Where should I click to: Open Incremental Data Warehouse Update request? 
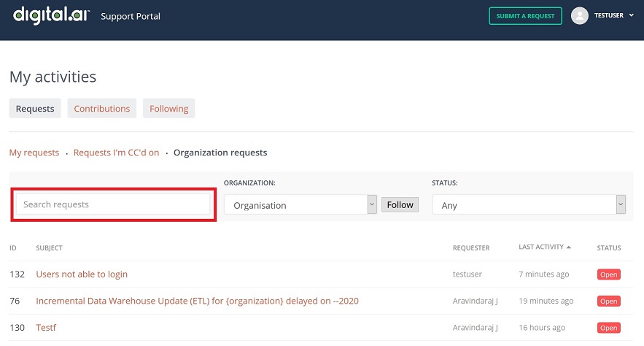(x=197, y=301)
